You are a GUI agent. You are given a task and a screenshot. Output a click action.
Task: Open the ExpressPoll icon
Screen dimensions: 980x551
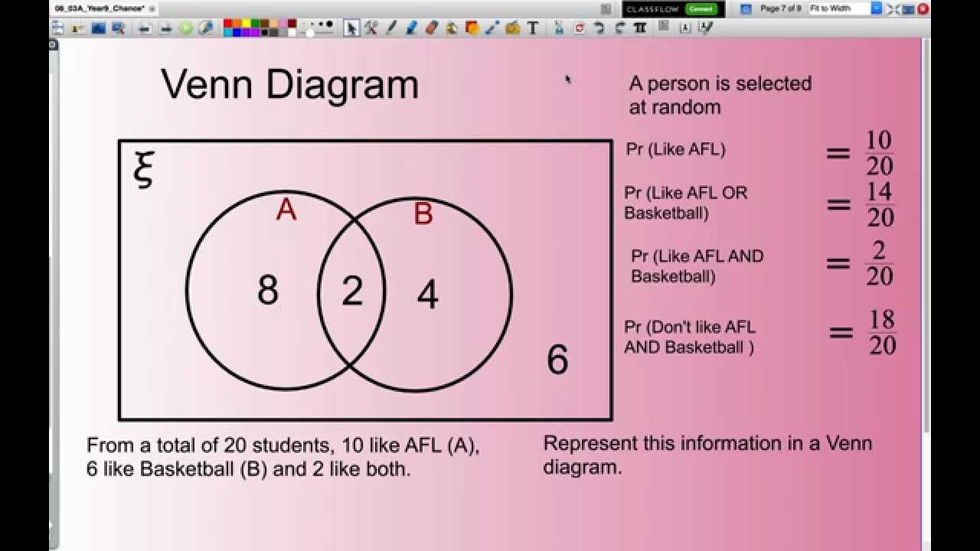[x=204, y=28]
